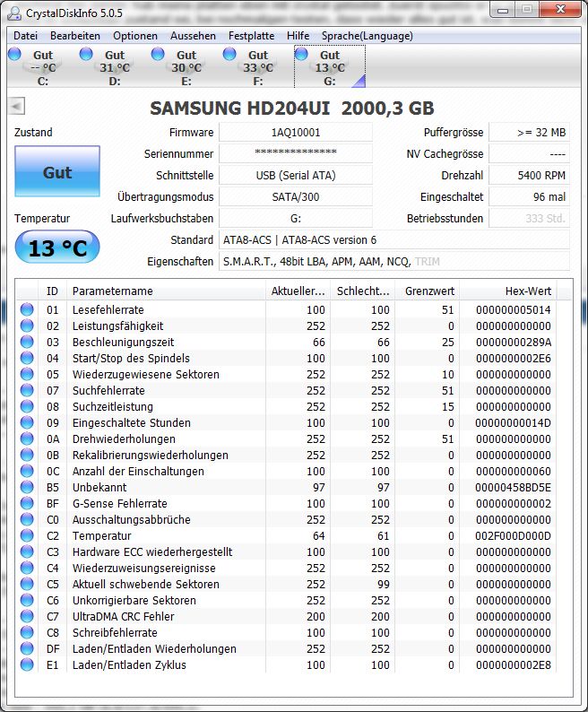Click status icon of C2 Temperatur row
The width and height of the screenshot is (588, 712).
tap(27, 535)
